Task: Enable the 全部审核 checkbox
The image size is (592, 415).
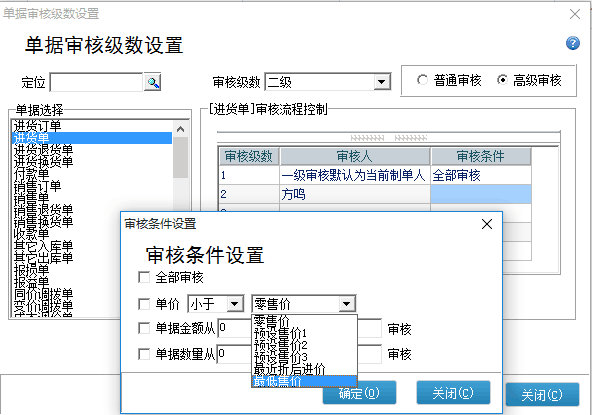Action: [144, 278]
